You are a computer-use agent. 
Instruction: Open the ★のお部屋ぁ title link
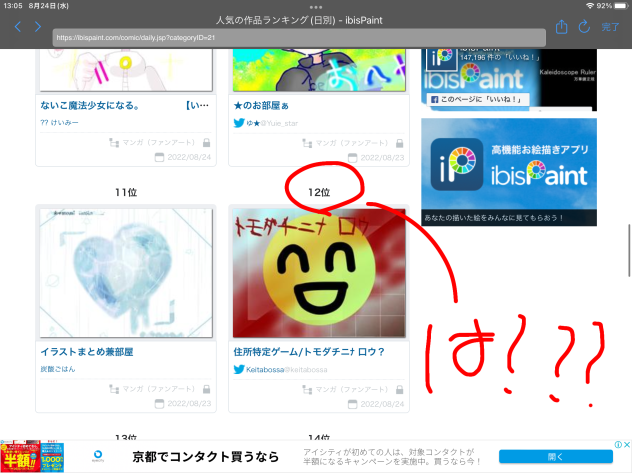coord(261,106)
